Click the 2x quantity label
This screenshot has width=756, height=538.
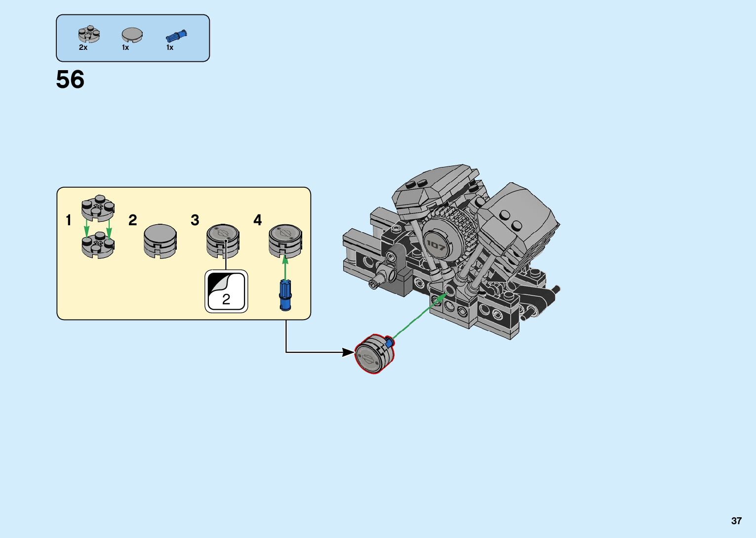pos(83,47)
